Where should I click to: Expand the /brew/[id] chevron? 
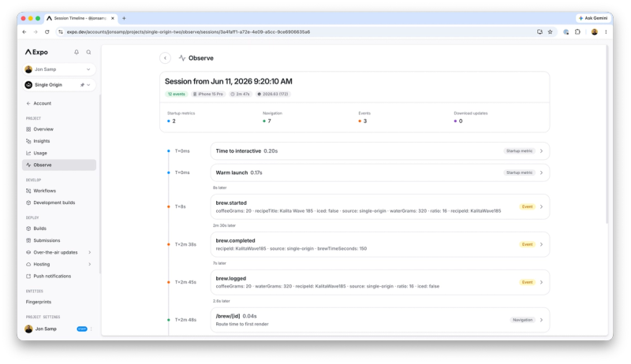(541, 320)
